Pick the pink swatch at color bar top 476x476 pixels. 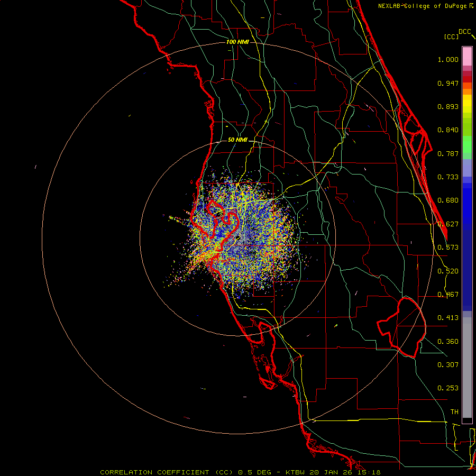(467, 56)
